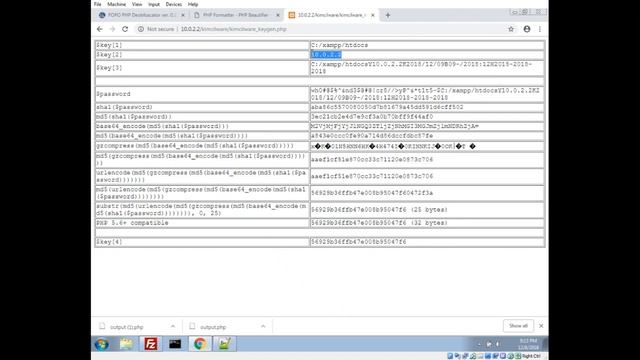Open Chrome three-dot menu

tap(540, 29)
